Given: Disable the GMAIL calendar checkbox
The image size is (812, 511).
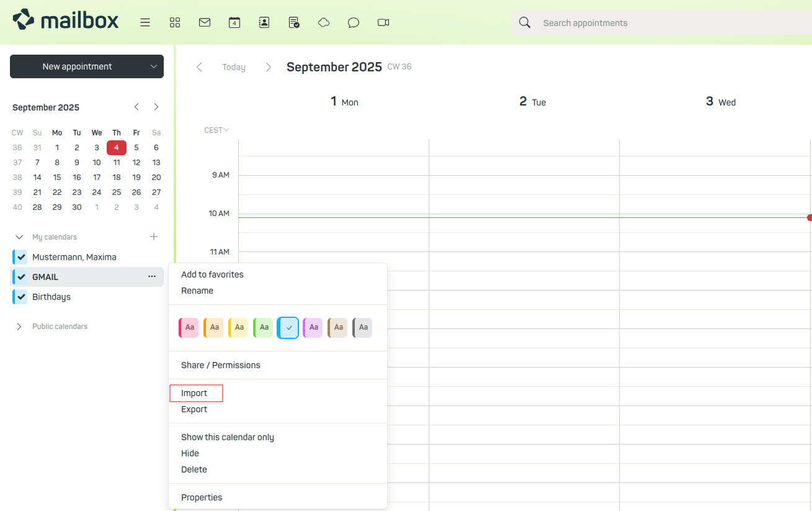Looking at the screenshot, I should coord(19,277).
